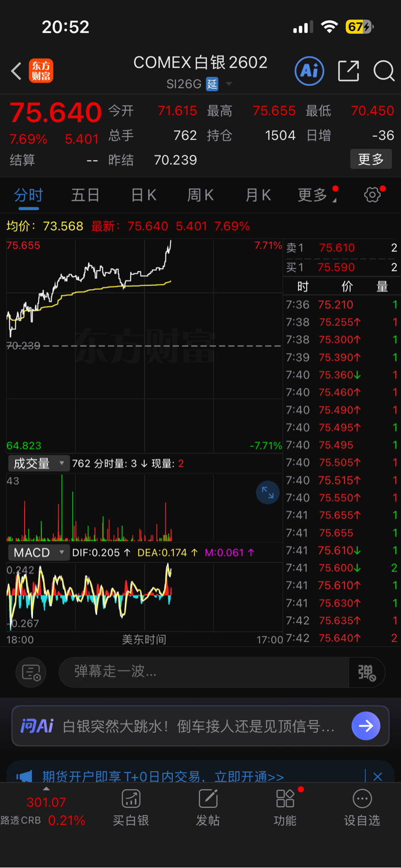
Task: Tap the 设自选 watchlist icon
Action: [362, 807]
